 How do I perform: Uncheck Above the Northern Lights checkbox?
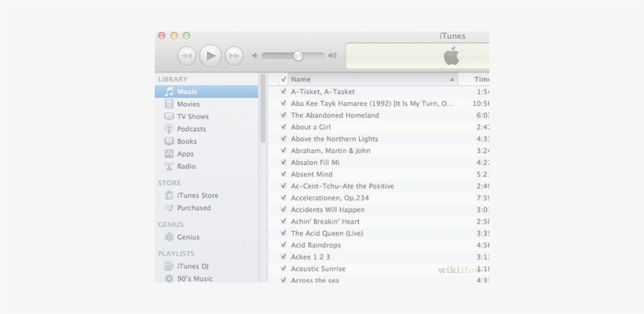pos(284,139)
